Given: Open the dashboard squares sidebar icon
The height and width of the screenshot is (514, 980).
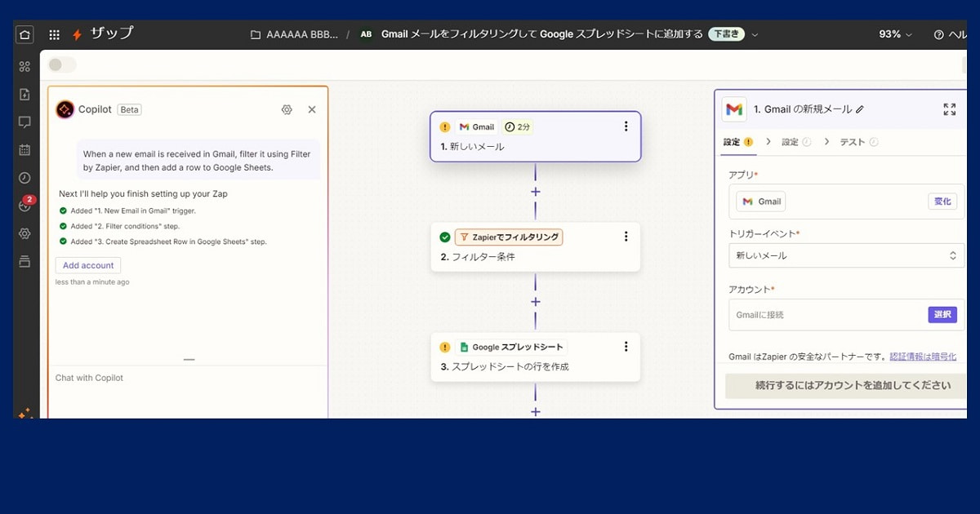Looking at the screenshot, I should coord(24,66).
